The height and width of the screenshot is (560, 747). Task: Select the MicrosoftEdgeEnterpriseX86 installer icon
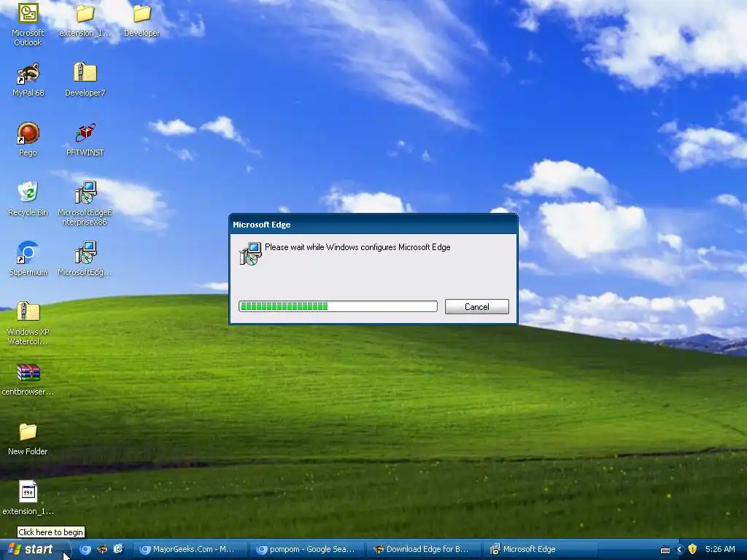pos(85,203)
